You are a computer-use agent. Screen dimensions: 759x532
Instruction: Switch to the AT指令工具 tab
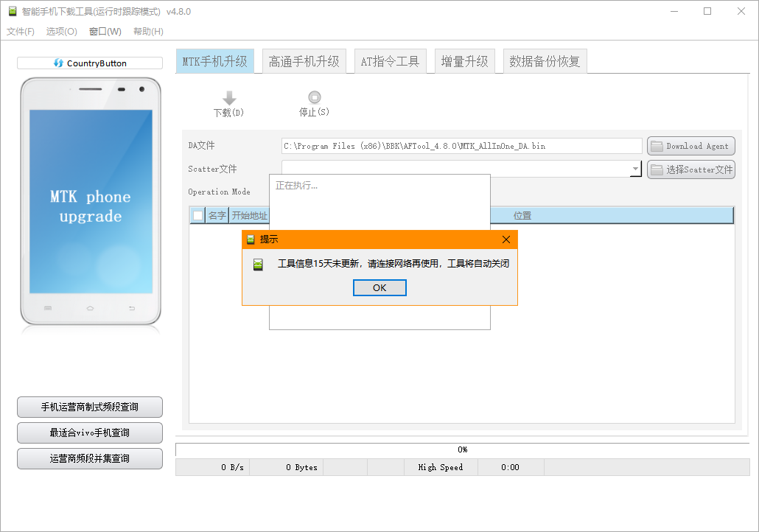tap(390, 62)
